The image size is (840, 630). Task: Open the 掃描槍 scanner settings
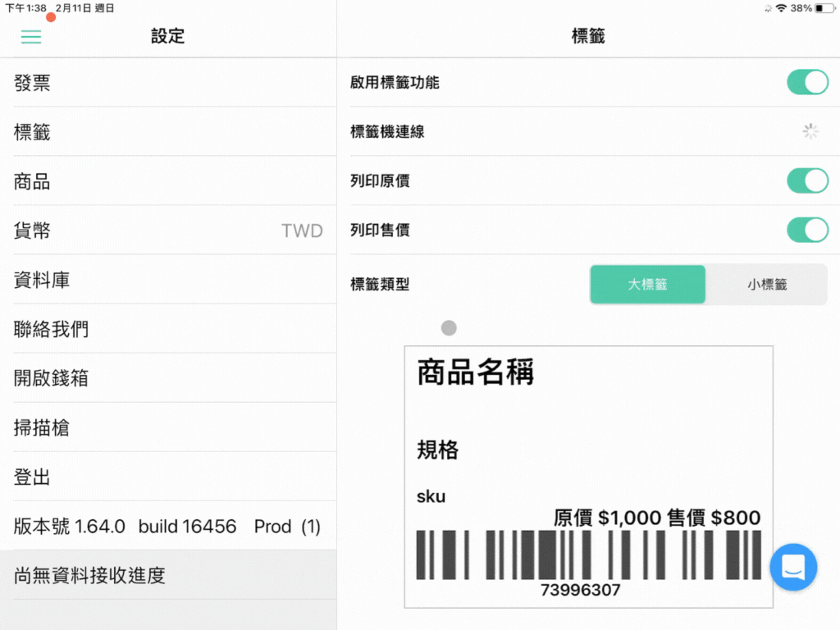click(x=168, y=427)
